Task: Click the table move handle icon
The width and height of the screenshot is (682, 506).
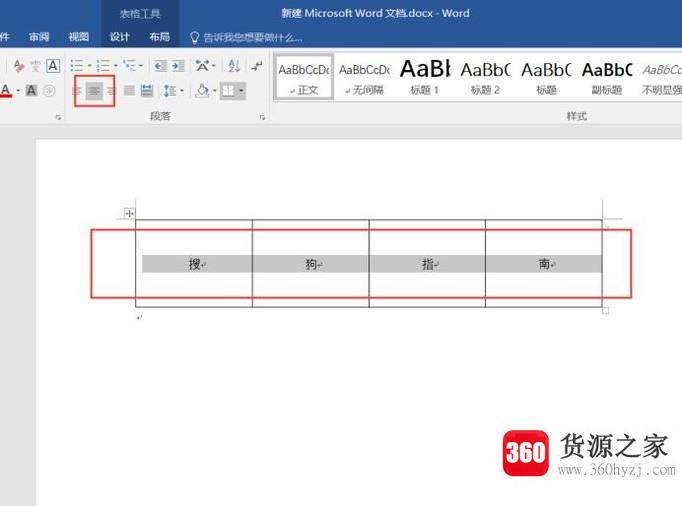Action: 129,213
